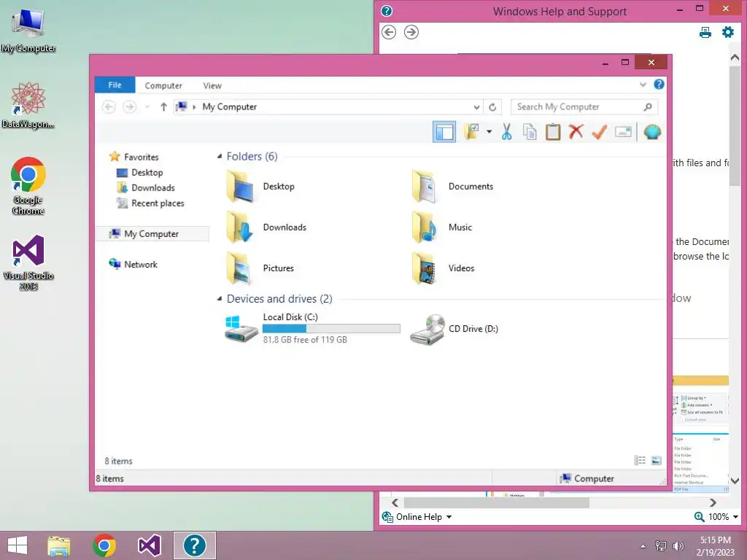This screenshot has height=560, width=747.
Task: Click the Cut scissors icon
Action: (506, 132)
